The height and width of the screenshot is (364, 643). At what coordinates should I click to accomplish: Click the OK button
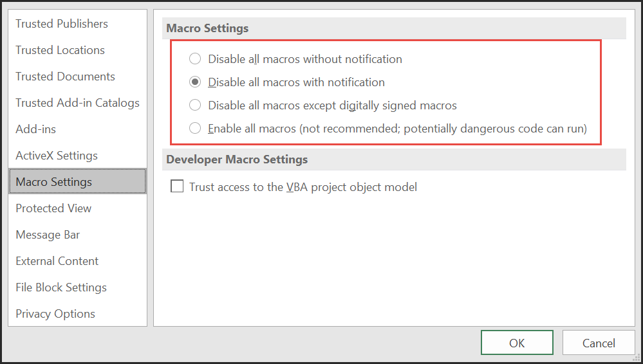tap(517, 343)
